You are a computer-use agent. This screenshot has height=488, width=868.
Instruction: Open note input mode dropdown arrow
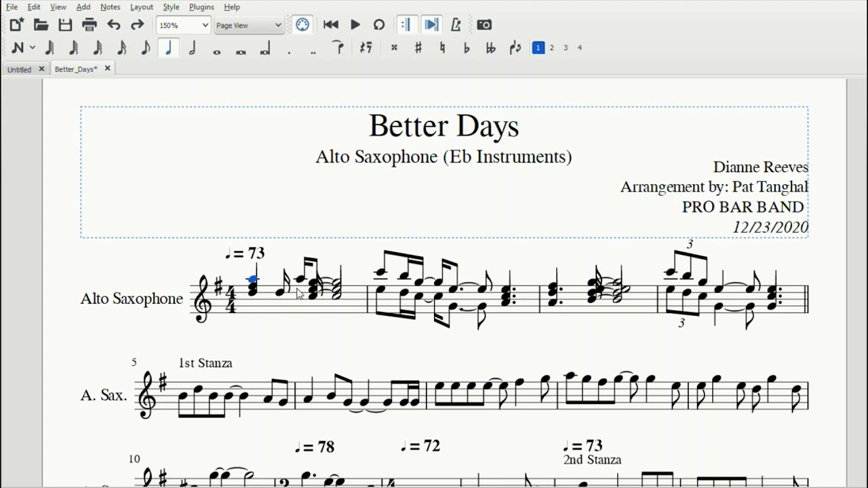tap(32, 48)
